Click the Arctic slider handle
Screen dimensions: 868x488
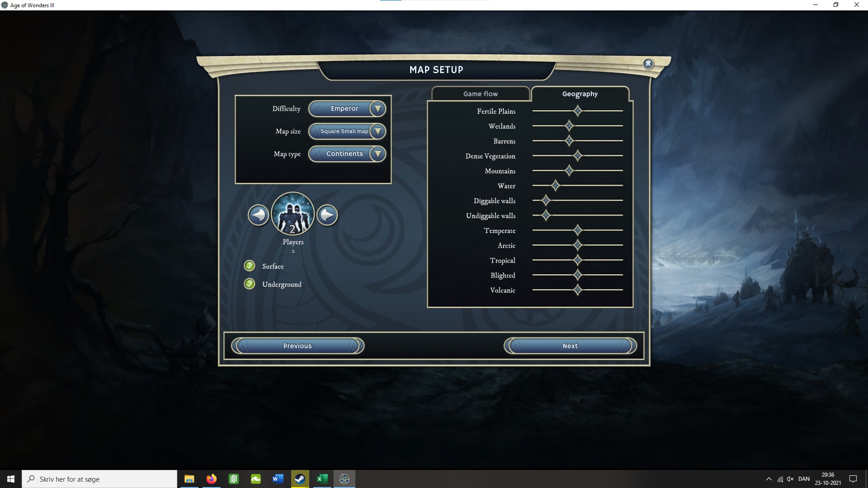click(578, 245)
